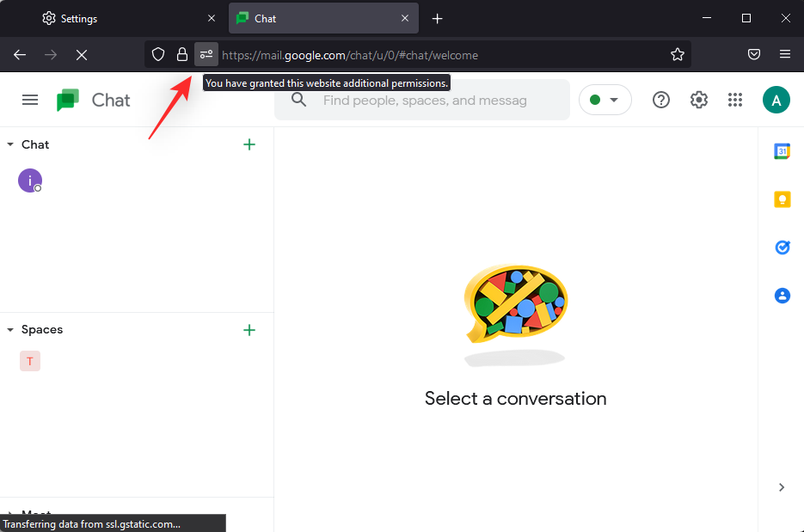Open Google Tasks in the side panel
This screenshot has height=532, width=804.
point(782,248)
